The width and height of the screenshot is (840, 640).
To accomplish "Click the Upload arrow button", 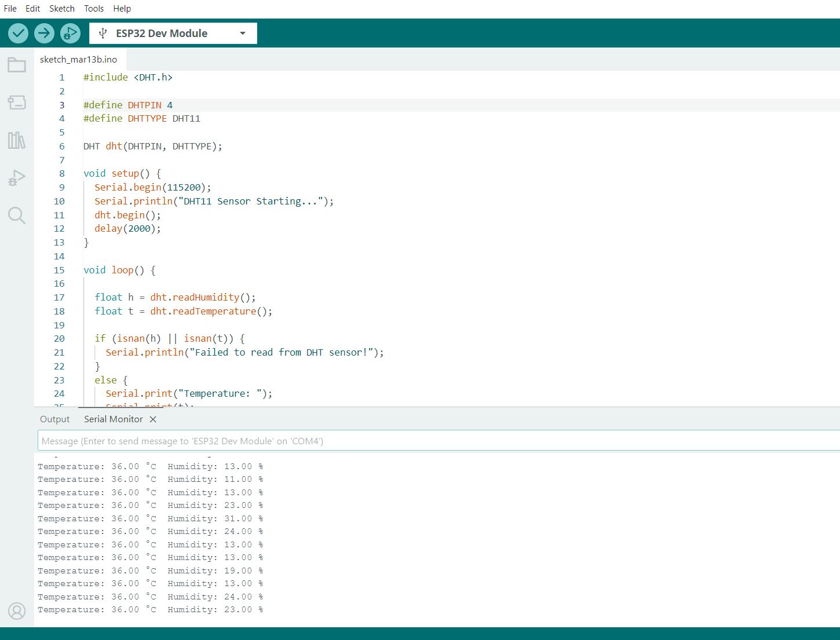I will 44,33.
